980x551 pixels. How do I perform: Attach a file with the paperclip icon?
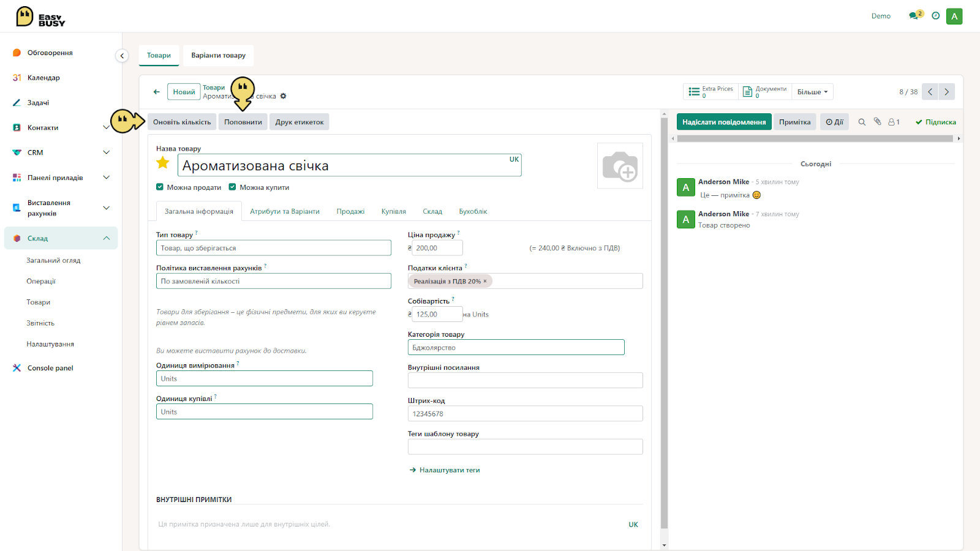coord(877,122)
